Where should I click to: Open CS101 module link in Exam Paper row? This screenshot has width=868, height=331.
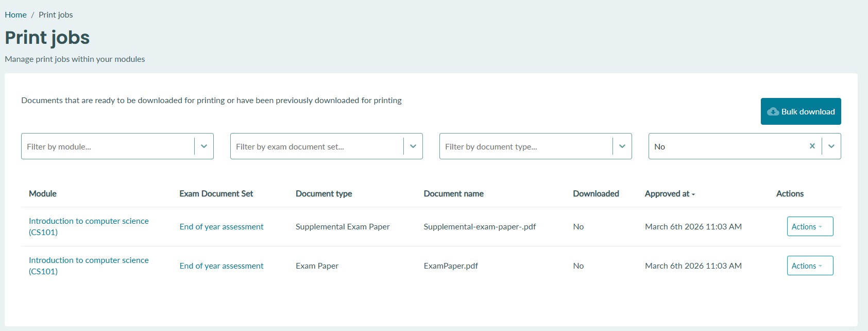89,266
